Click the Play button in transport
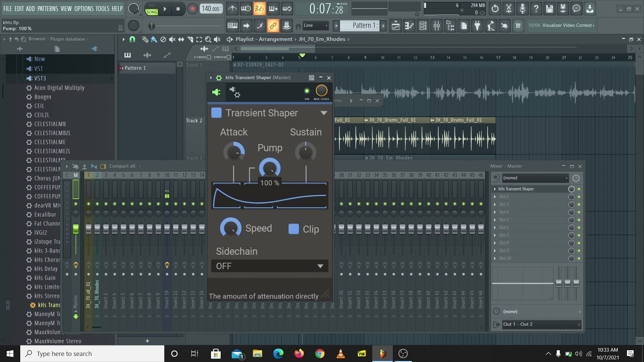The height and width of the screenshot is (362, 644). 165,9
